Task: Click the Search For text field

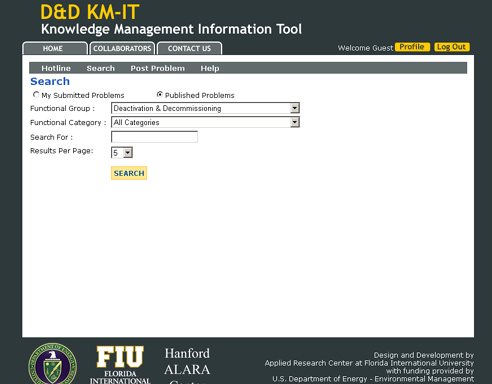Action: (x=154, y=137)
